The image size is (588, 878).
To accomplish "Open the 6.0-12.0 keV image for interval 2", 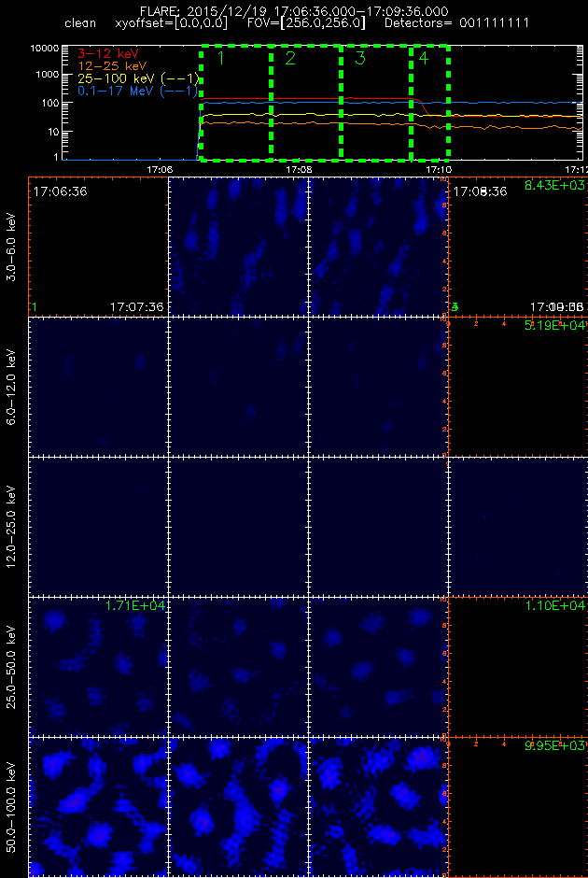I will tap(238, 387).
